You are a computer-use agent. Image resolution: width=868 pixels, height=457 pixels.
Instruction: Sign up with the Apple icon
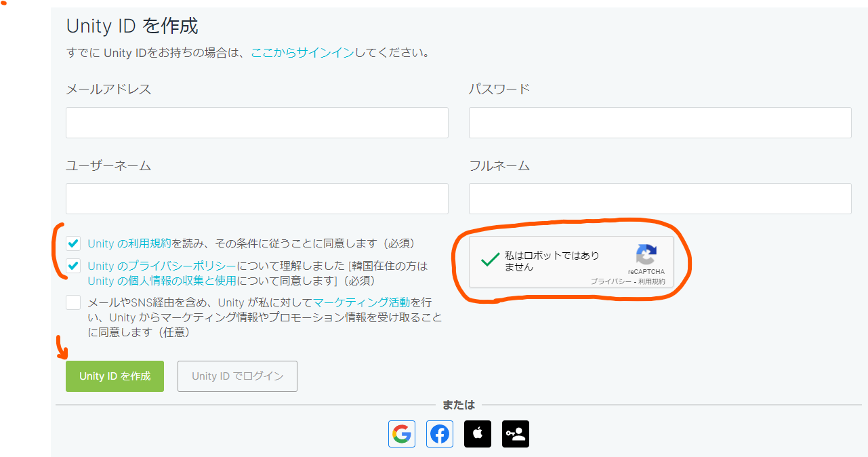click(478, 434)
